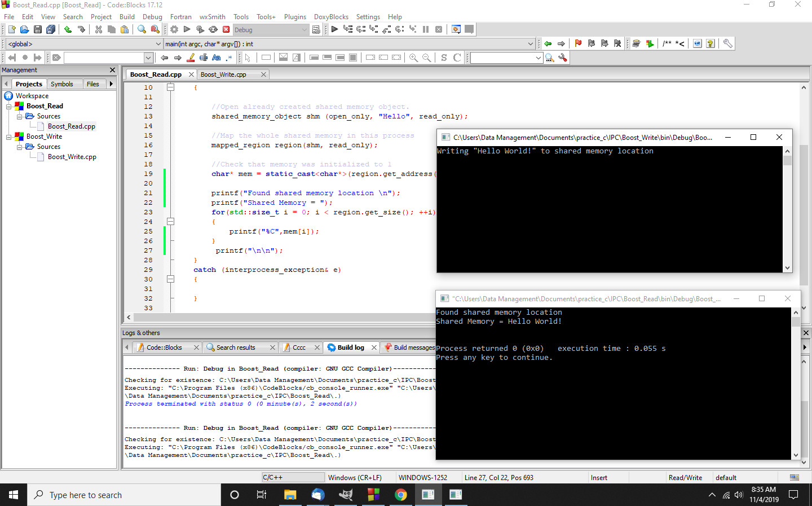Switch to the Boost_Write.cpp editor tab

click(223, 74)
